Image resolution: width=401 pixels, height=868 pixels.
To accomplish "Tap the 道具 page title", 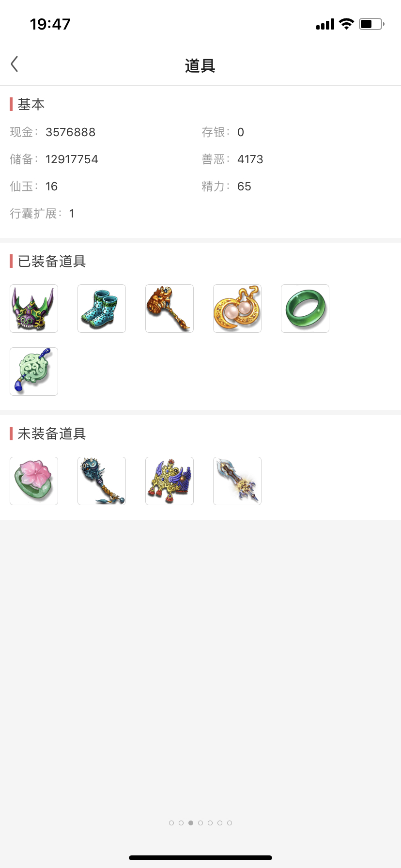I will click(x=200, y=65).
